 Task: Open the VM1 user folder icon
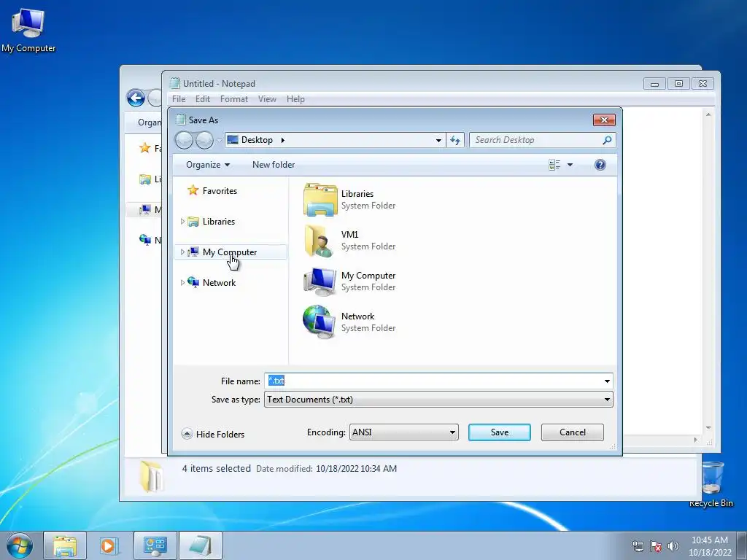point(320,241)
